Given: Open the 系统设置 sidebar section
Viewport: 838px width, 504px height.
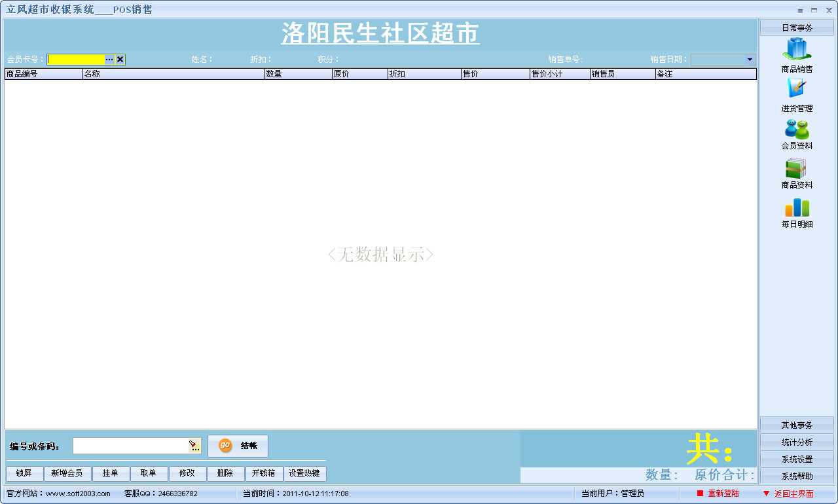Looking at the screenshot, I should click(797, 459).
